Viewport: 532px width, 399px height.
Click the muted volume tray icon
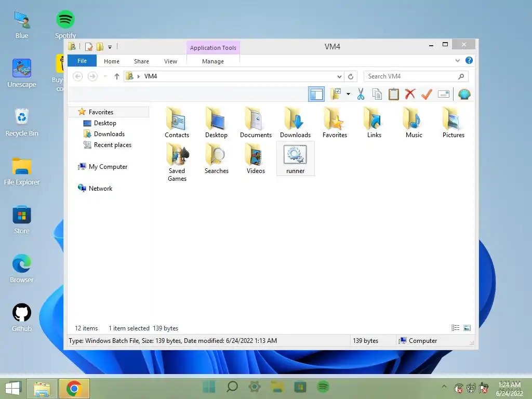459,388
